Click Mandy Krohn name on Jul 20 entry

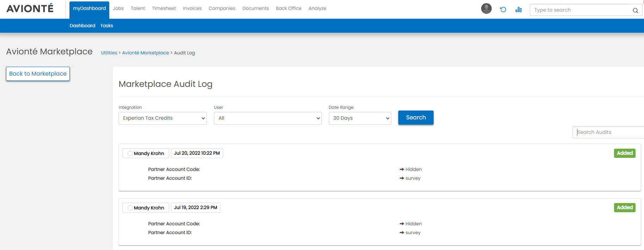pos(149,154)
